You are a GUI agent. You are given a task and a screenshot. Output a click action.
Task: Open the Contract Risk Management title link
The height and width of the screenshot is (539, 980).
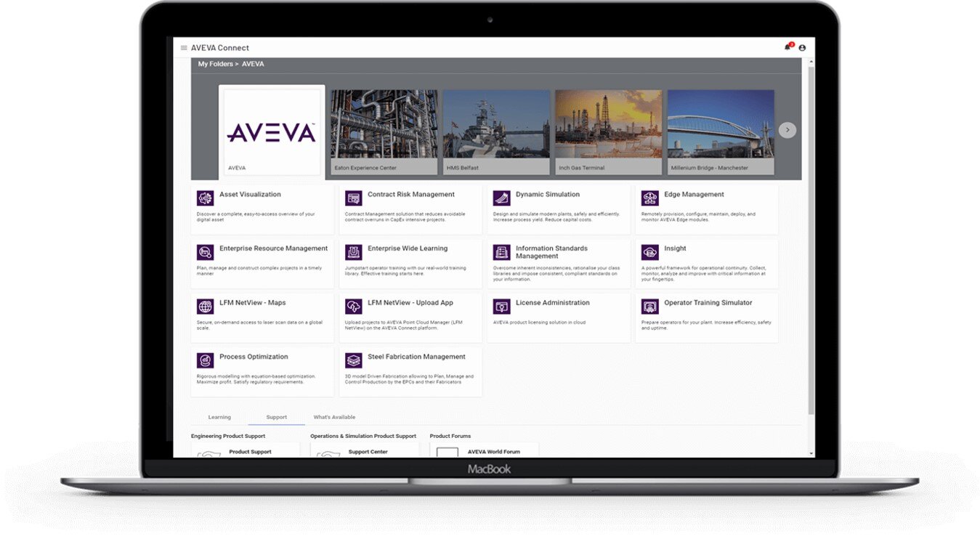[x=411, y=195]
